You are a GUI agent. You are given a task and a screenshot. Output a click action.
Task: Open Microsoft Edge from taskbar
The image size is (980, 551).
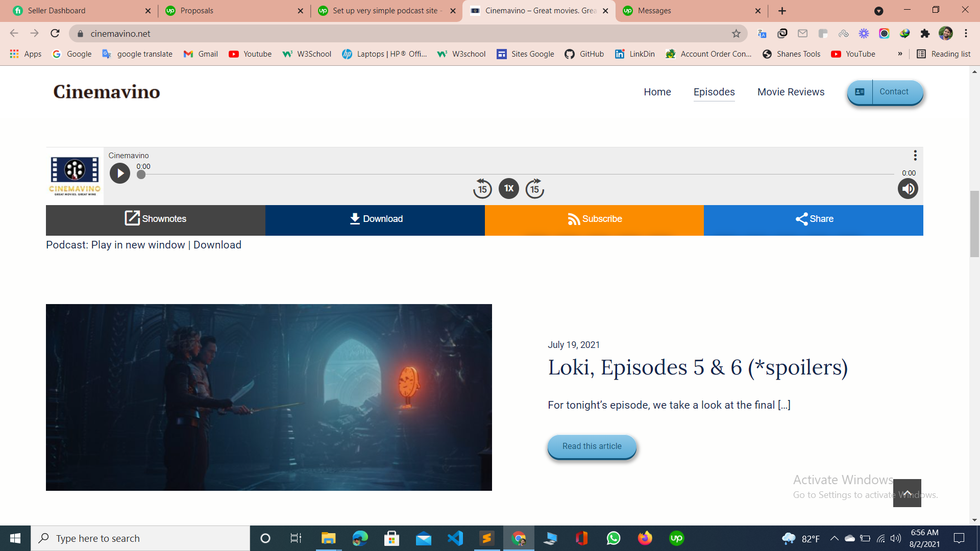pyautogui.click(x=360, y=538)
